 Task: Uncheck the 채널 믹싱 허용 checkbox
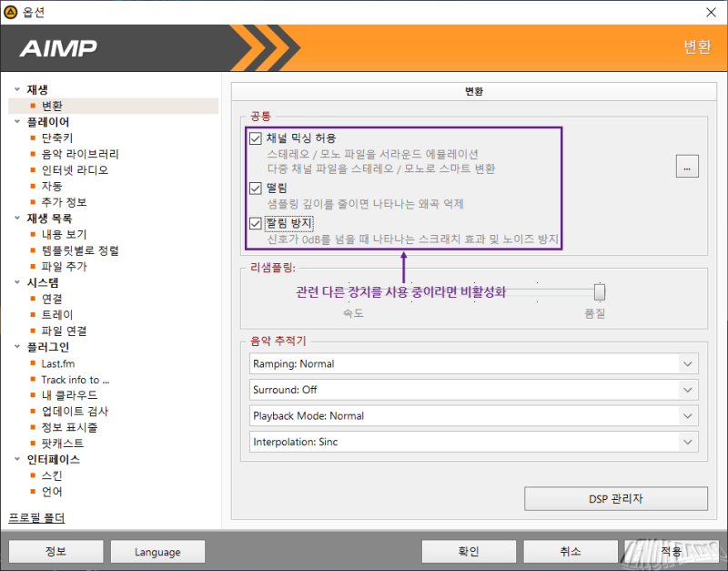point(256,138)
